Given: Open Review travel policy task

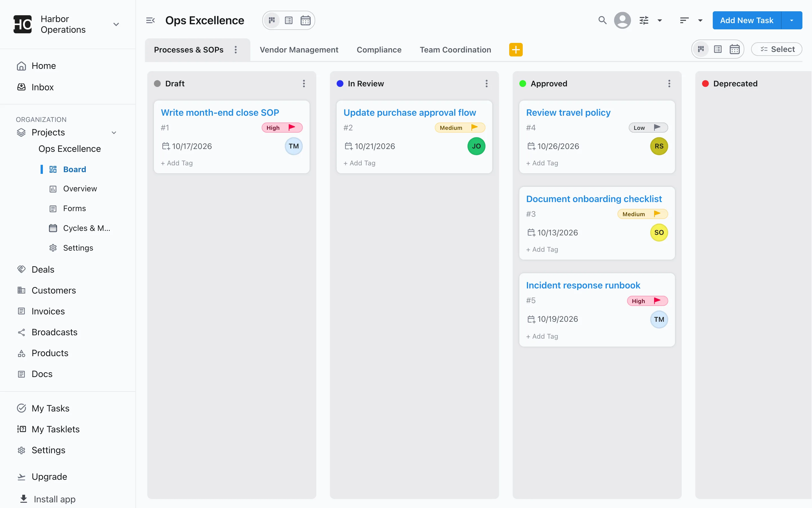Looking at the screenshot, I should coord(568,113).
